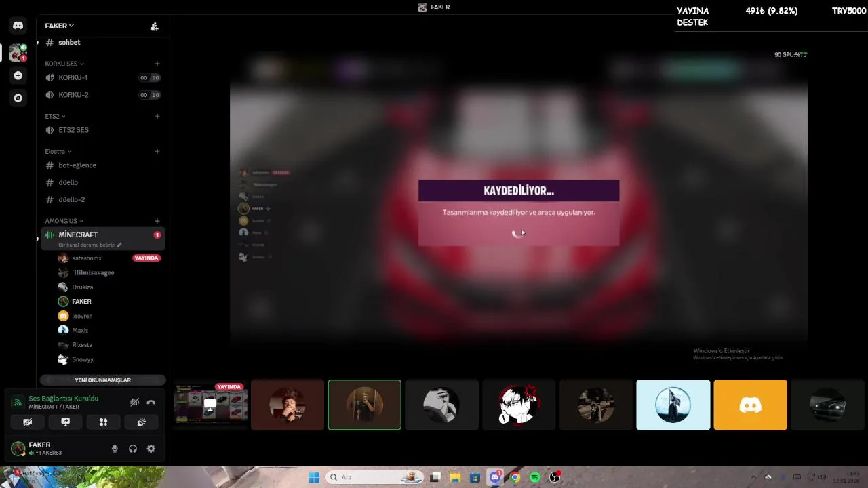Toggle noise suppression icon
The width and height of the screenshot is (868, 488).
click(135, 403)
